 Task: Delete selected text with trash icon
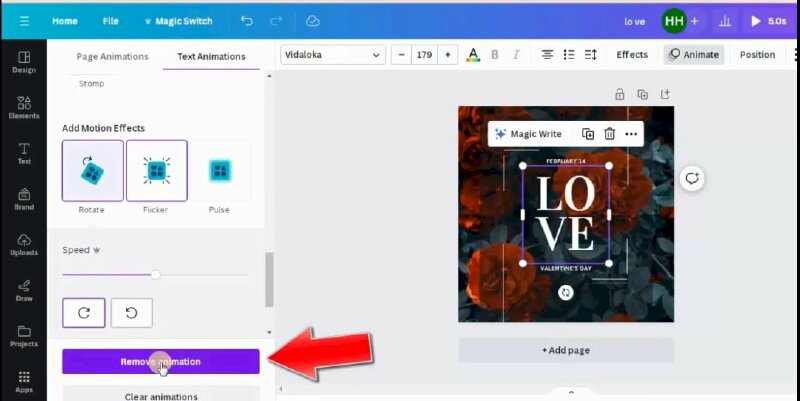(609, 134)
